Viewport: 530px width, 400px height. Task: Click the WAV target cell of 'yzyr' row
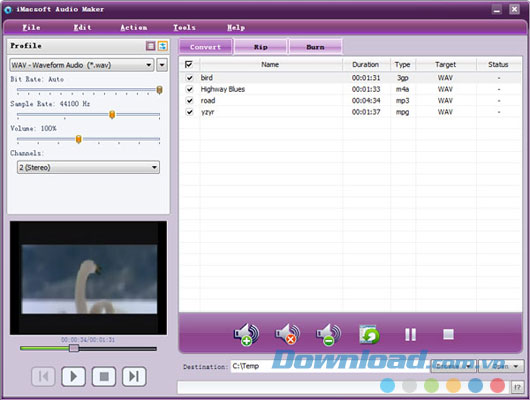click(445, 112)
